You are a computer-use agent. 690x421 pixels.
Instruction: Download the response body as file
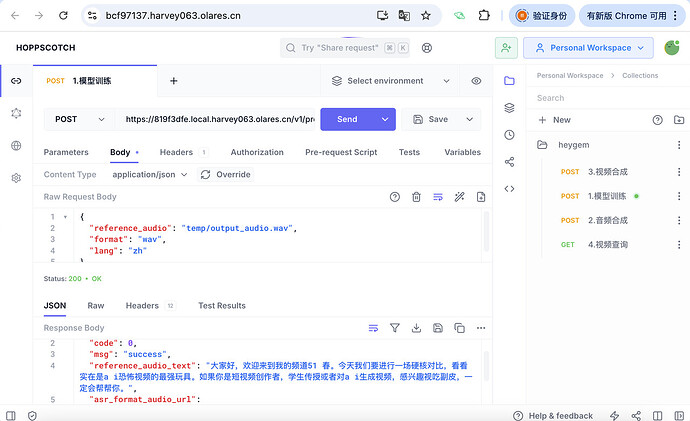416,328
